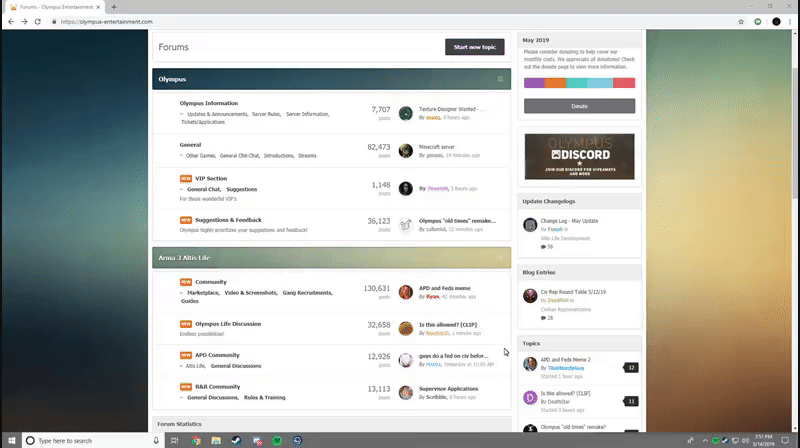Select the Forums - Olympus Entertainment tab

point(54,7)
